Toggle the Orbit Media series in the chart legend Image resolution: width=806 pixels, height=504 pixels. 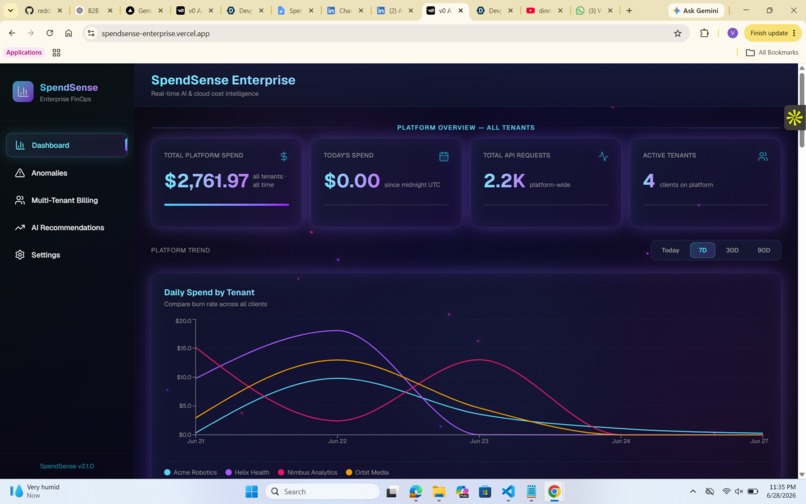367,472
